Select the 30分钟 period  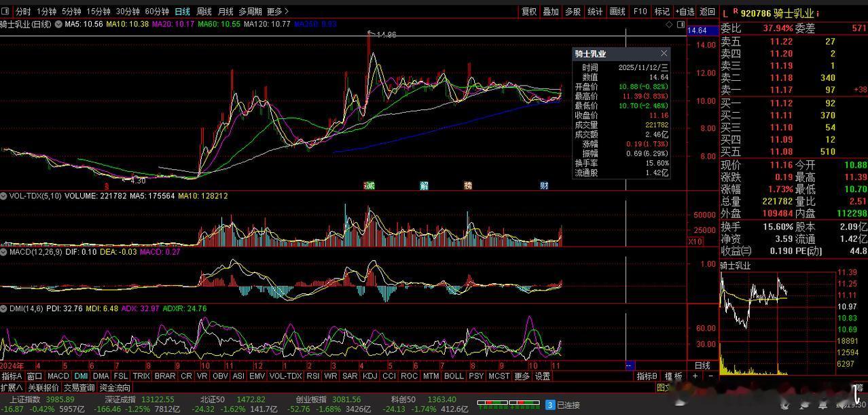(128, 12)
